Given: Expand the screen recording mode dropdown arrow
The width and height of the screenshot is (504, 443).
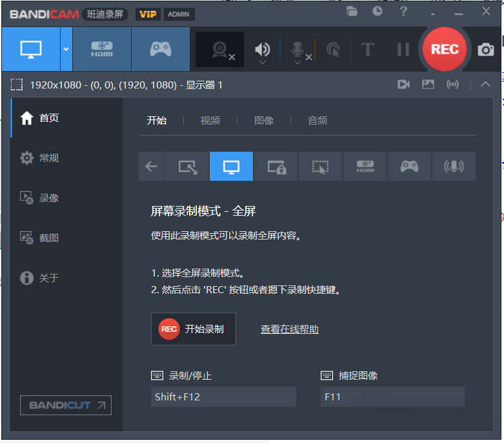Looking at the screenshot, I should point(66,49).
